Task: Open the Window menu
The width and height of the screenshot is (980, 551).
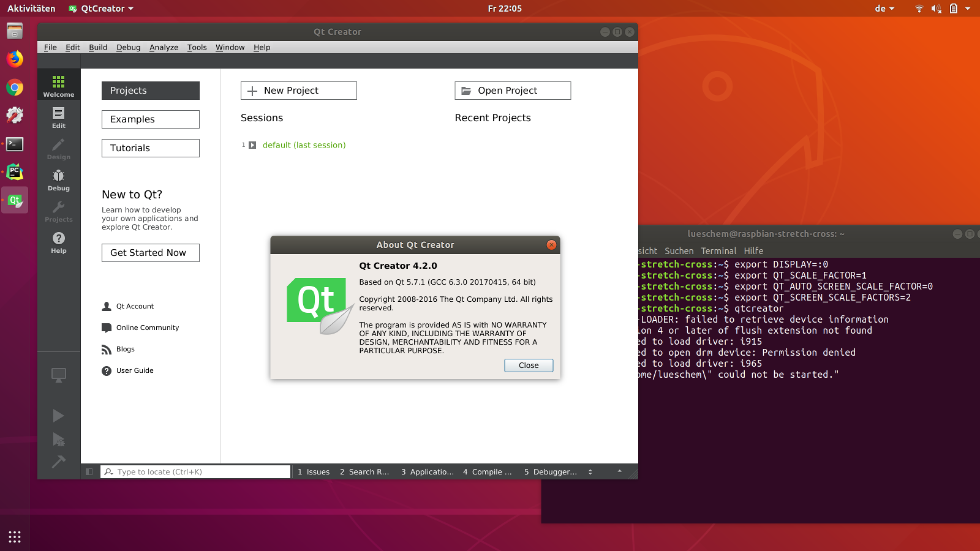Action: (230, 47)
